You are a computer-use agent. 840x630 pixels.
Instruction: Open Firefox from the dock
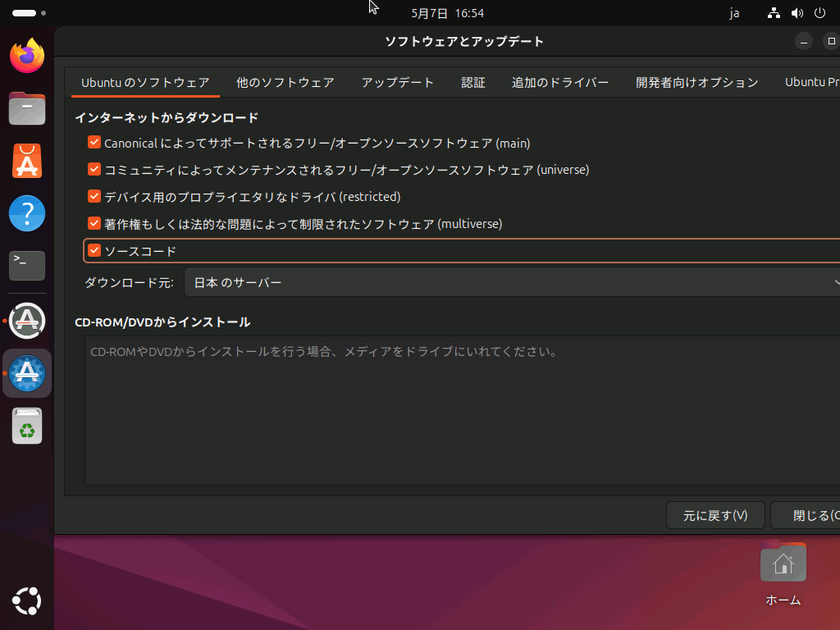click(x=27, y=56)
